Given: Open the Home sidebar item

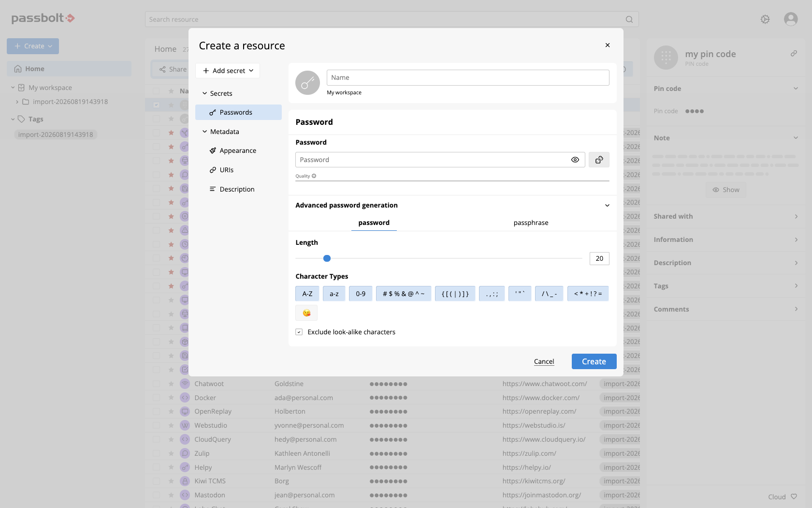Looking at the screenshot, I should point(69,69).
